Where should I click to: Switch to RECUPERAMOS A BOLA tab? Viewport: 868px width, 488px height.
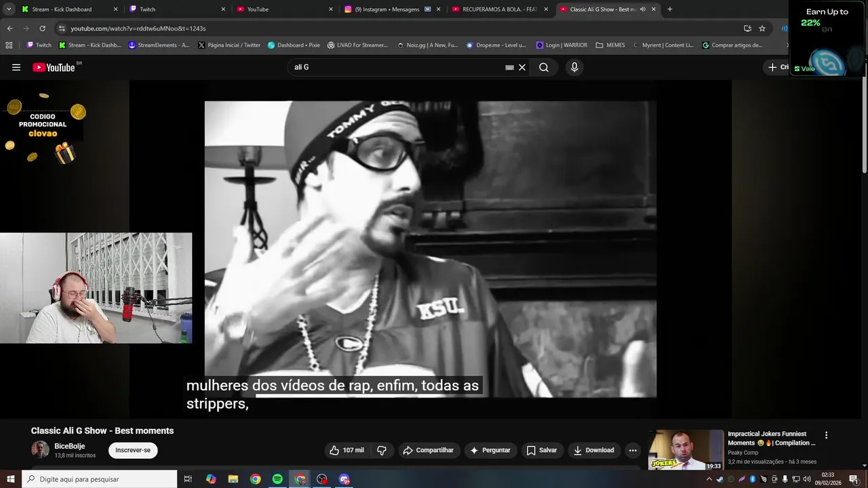coord(500,9)
